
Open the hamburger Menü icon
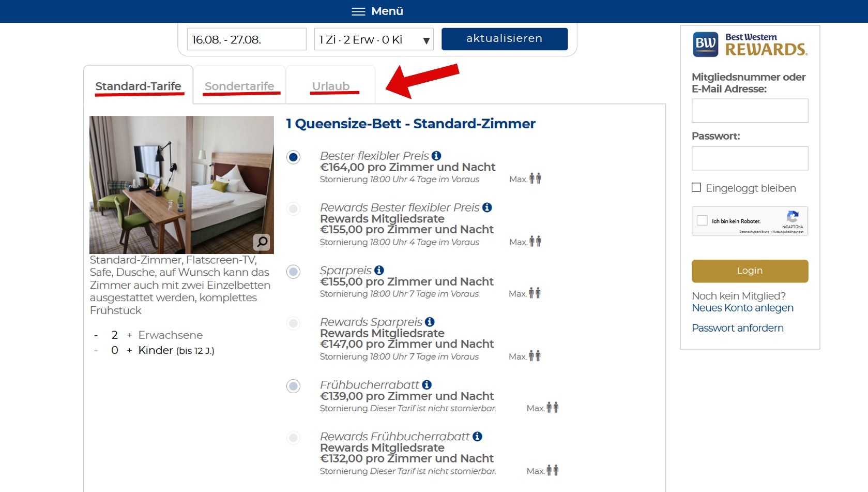(359, 11)
